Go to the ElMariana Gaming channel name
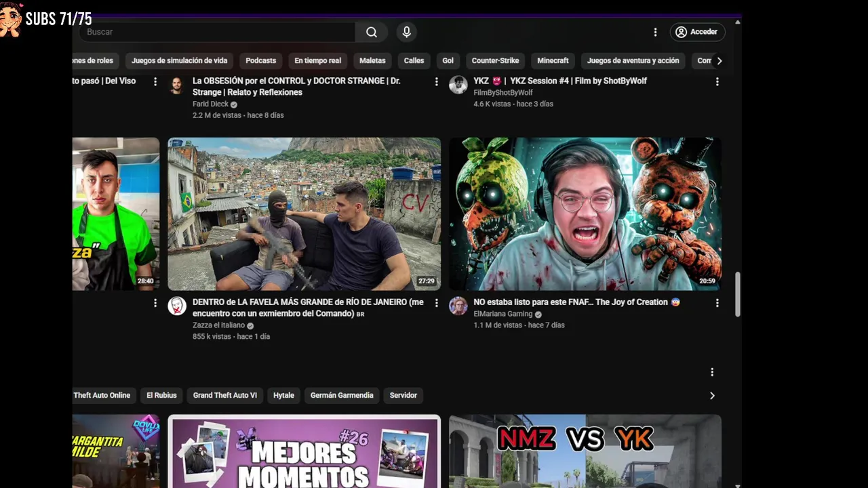 502,314
